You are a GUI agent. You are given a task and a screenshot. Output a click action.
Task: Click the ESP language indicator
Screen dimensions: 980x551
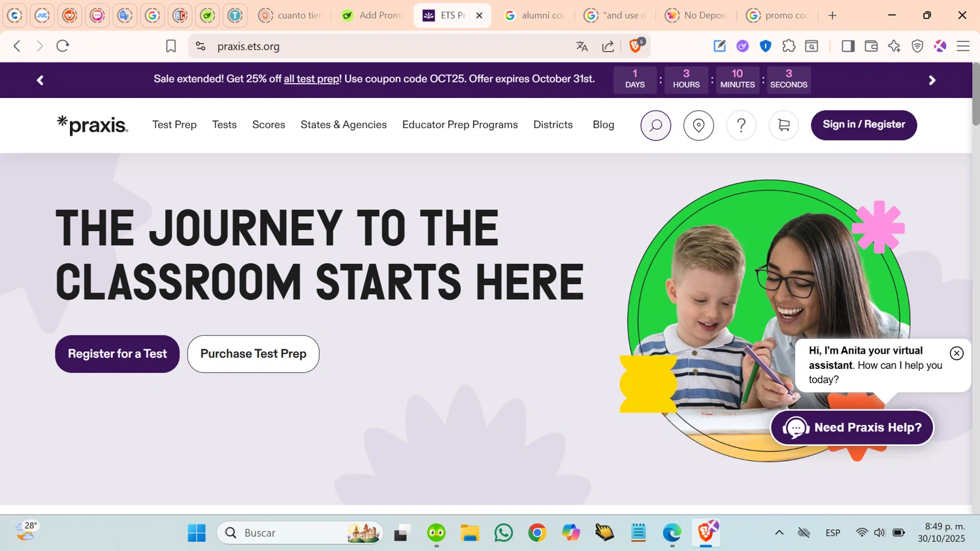point(833,533)
